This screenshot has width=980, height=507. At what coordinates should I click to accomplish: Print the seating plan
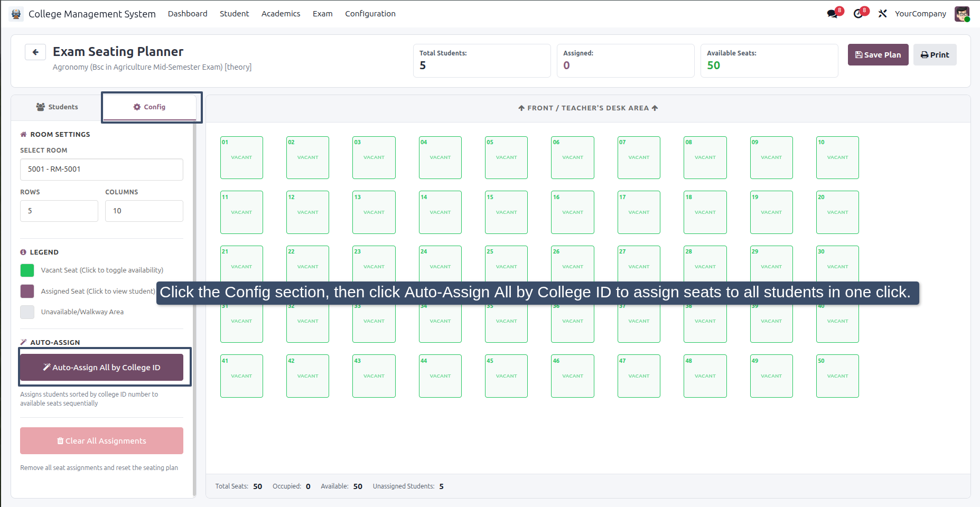pos(935,55)
